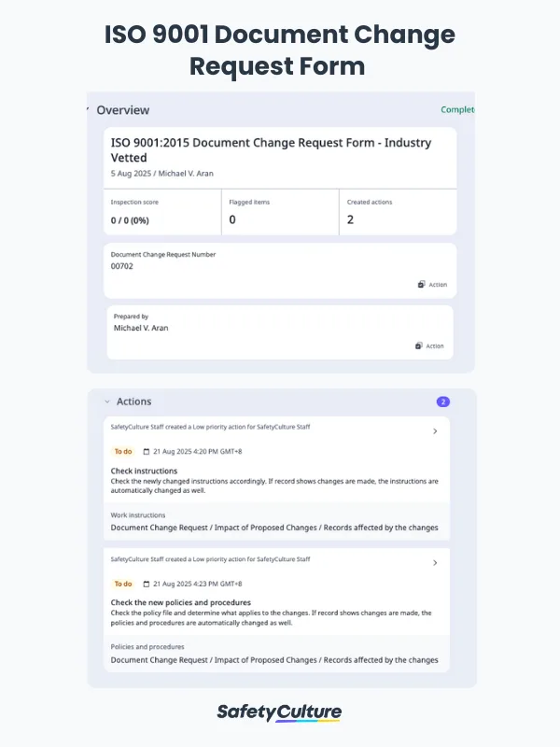
Task: Select the Flagged items summary cell
Action: 279,212
